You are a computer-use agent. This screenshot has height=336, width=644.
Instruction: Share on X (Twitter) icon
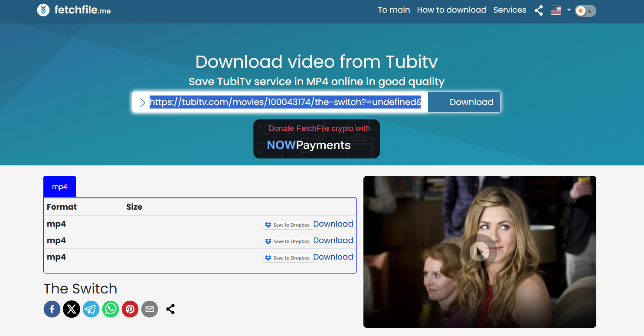tap(72, 309)
